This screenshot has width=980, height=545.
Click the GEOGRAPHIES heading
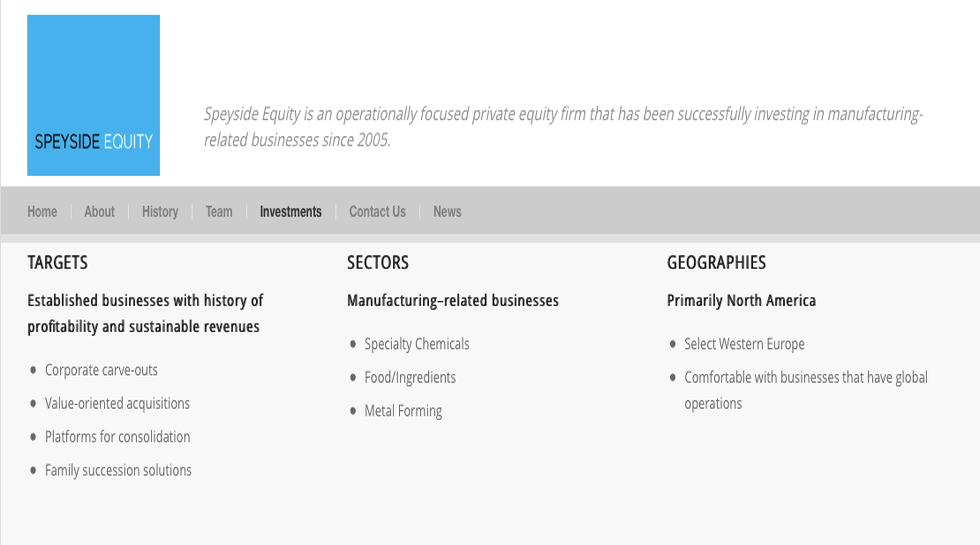pyautogui.click(x=716, y=263)
